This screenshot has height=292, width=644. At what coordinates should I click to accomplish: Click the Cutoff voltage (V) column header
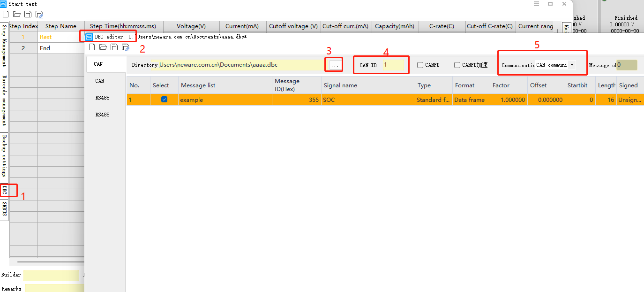click(293, 26)
